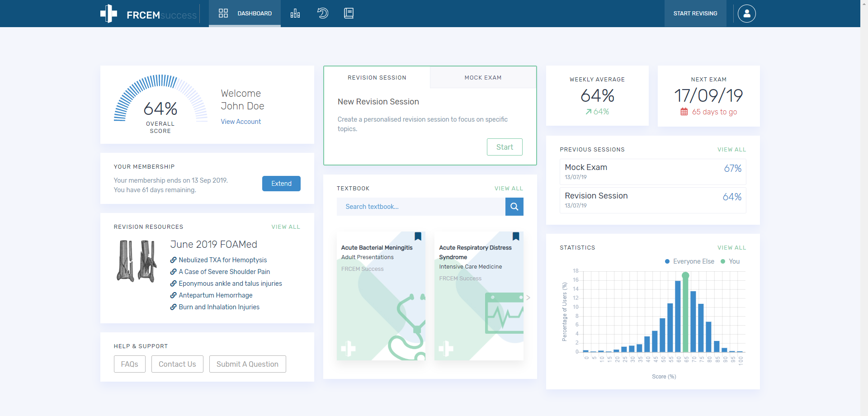Open the Acute Bacterial Meningitis textbook card
Viewport: 868px width, 416px height.
click(381, 296)
